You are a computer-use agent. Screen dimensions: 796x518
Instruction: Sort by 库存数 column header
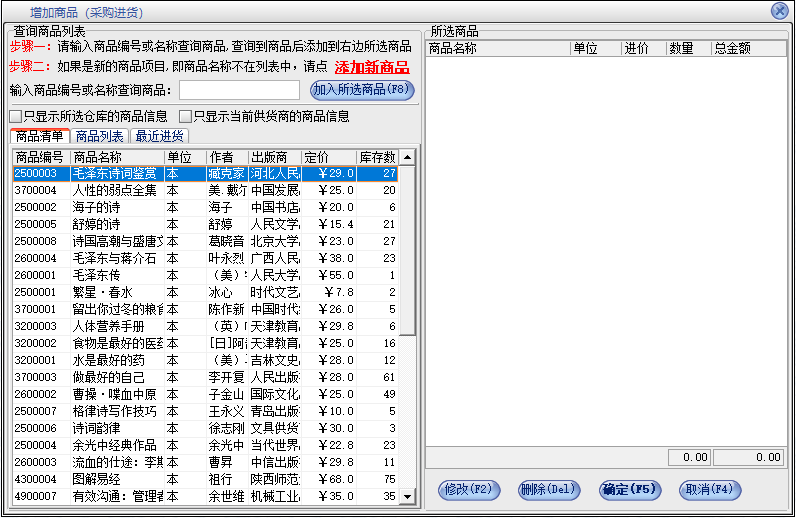pos(378,157)
